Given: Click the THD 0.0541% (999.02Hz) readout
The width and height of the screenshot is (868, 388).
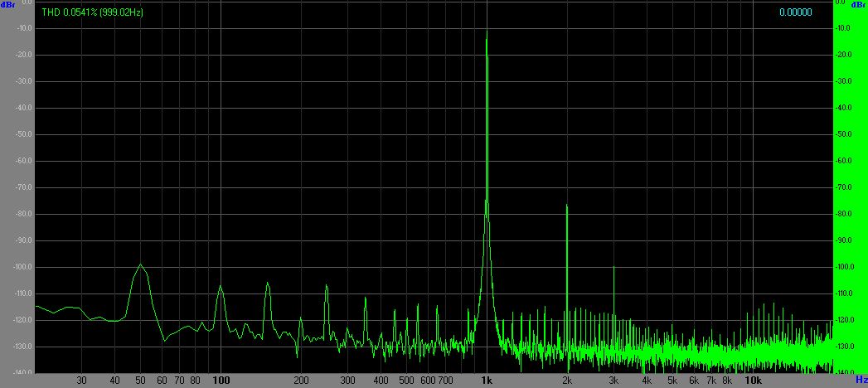Looking at the screenshot, I should tap(93, 12).
